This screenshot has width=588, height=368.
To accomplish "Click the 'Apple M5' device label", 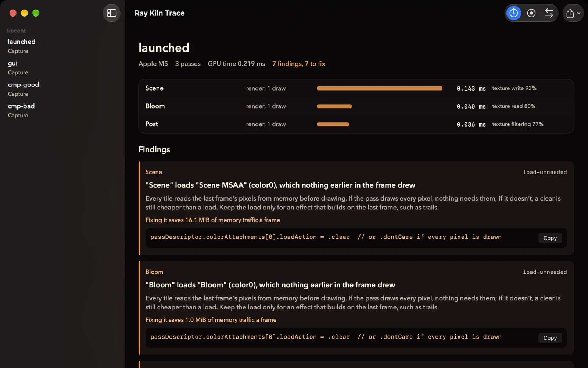I will tap(153, 64).
